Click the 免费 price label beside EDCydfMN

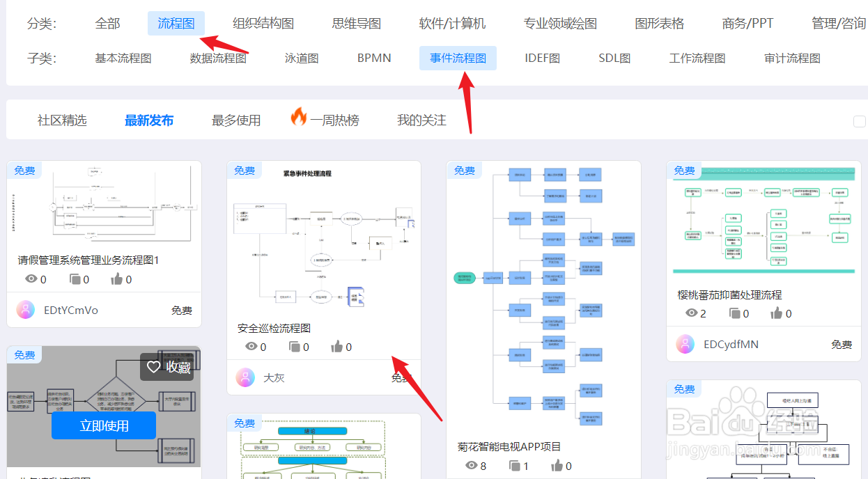pyautogui.click(x=840, y=343)
